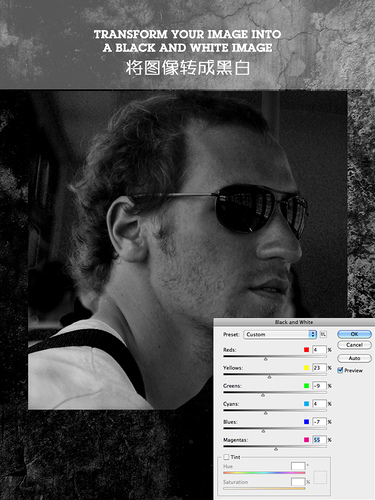Click the green Greens color swatch
Image resolution: width=375 pixels, height=500 pixels.
306,386
